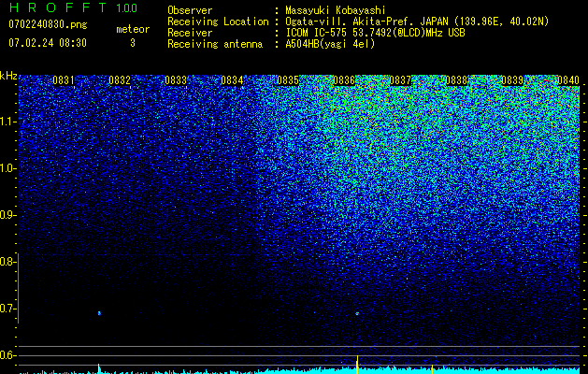588x374 pixels.
Task: Click the 0838 time marker
Action: [x=456, y=80]
